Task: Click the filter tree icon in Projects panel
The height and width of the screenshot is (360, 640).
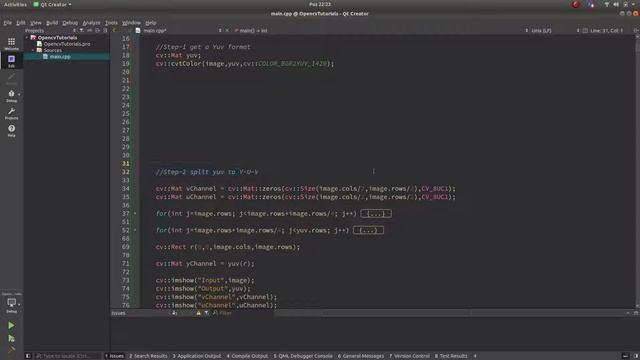Action: (82, 31)
